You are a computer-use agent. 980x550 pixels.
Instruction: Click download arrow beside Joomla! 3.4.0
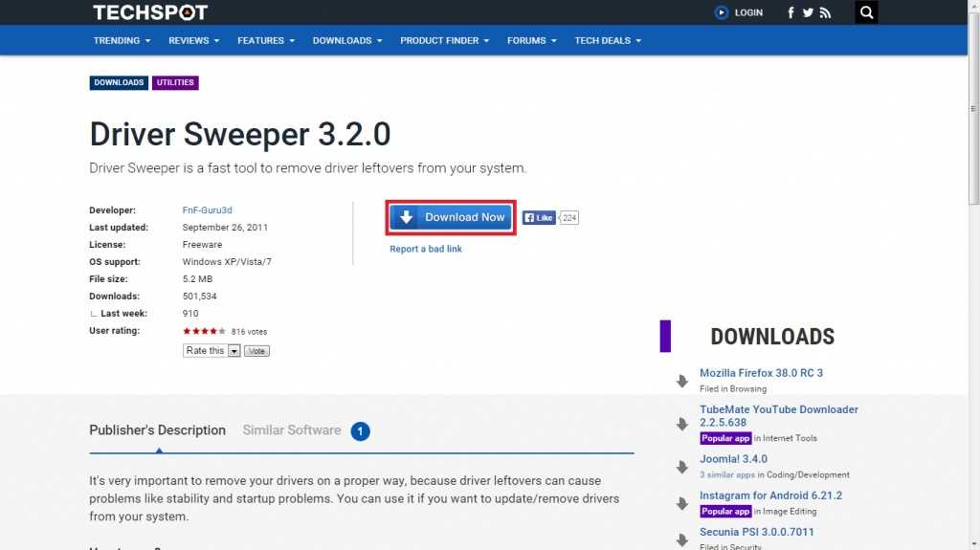pyautogui.click(x=681, y=467)
